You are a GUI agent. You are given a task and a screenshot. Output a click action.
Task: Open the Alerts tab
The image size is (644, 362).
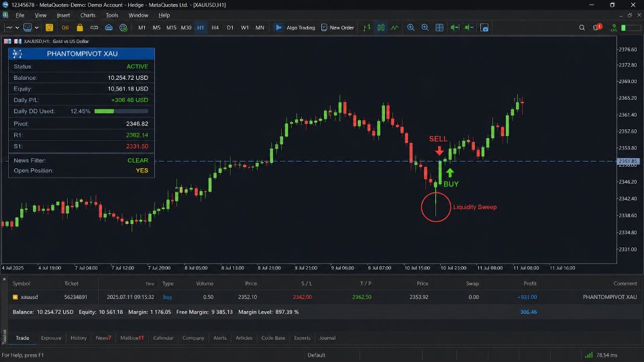220,338
